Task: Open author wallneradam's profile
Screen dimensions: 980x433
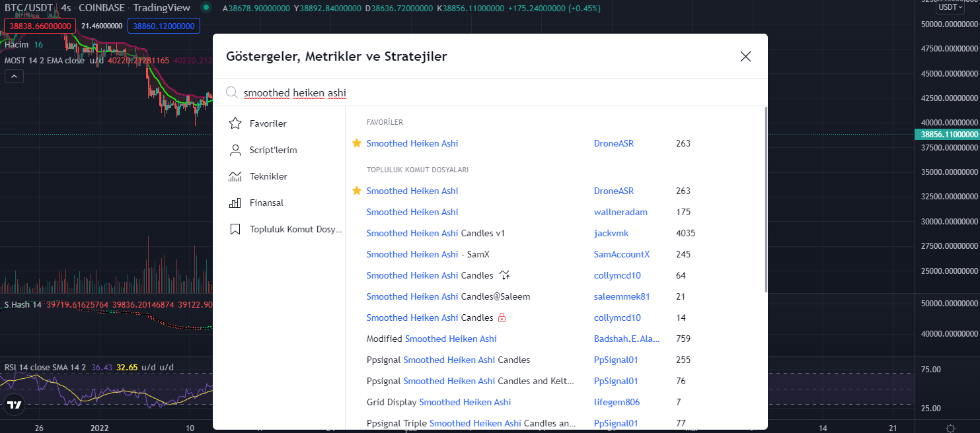Action: (621, 212)
